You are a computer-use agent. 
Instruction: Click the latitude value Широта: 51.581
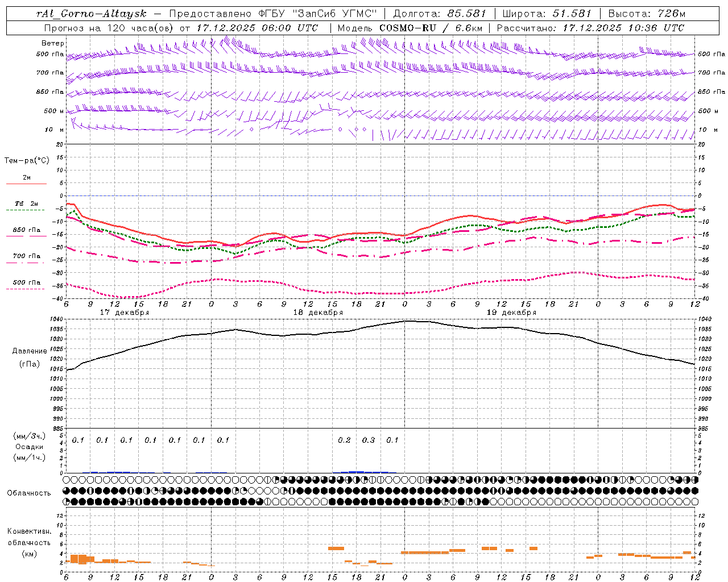coord(547,14)
